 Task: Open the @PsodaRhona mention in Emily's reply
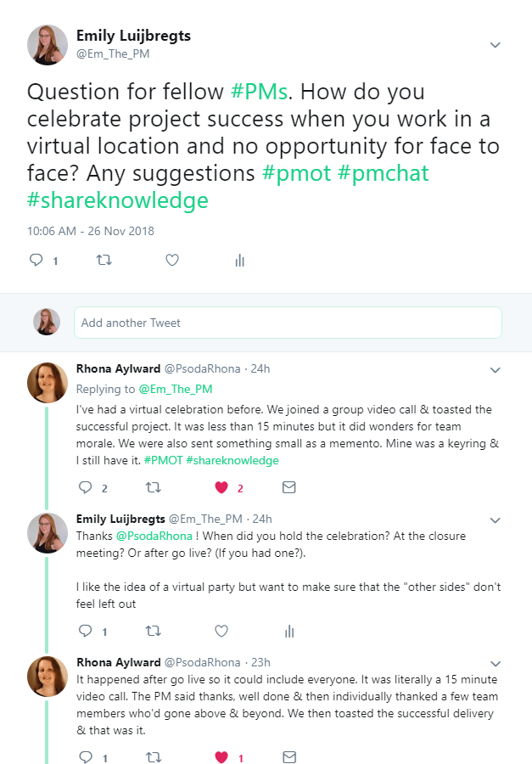[154, 536]
